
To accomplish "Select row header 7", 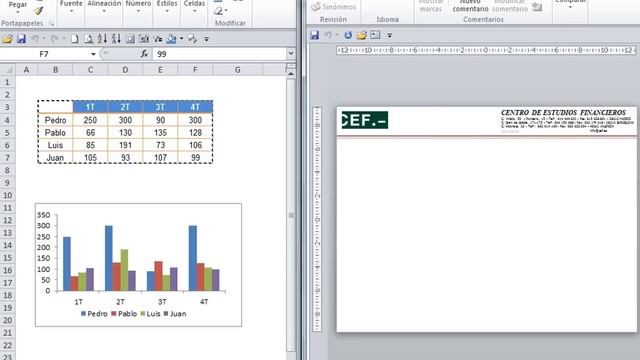I will click(x=7, y=158).
